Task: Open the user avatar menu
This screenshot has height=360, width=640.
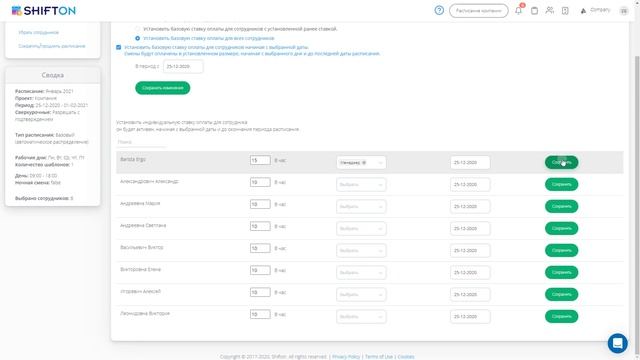Action: (624, 11)
